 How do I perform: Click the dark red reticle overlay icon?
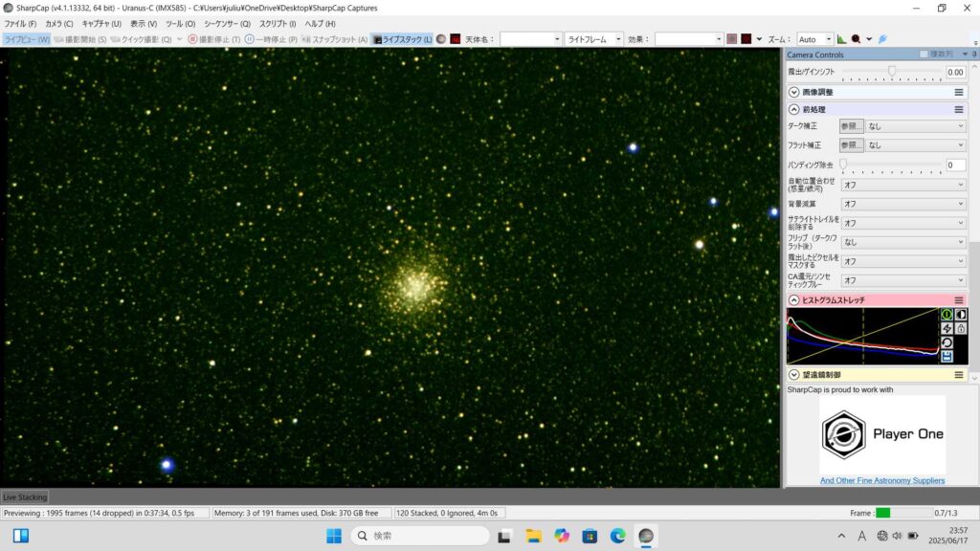tap(746, 39)
